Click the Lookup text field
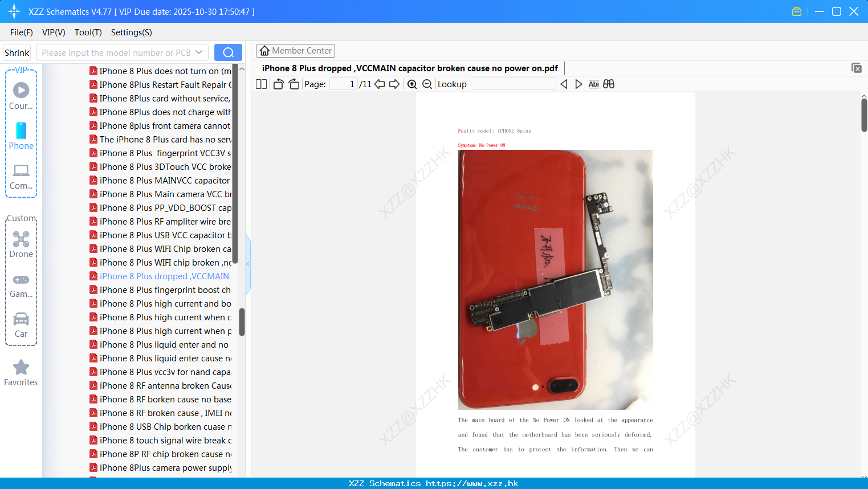 513,84
